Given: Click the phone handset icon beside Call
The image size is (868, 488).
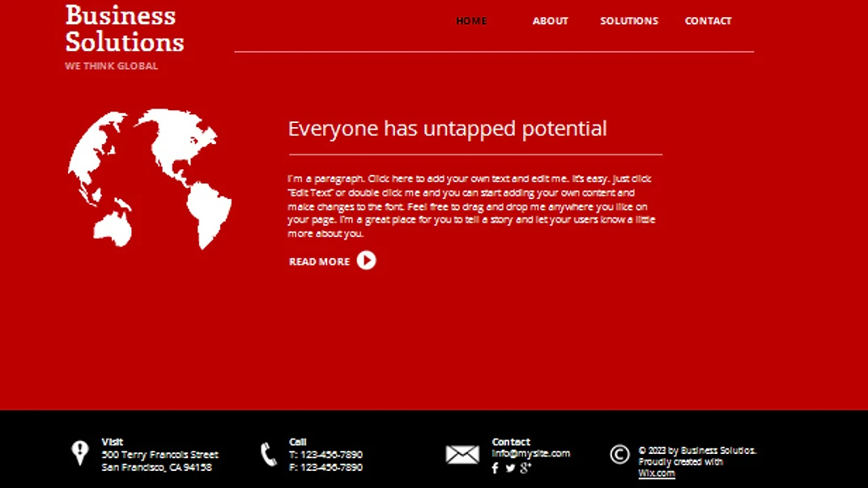Looking at the screenshot, I should coord(269,454).
